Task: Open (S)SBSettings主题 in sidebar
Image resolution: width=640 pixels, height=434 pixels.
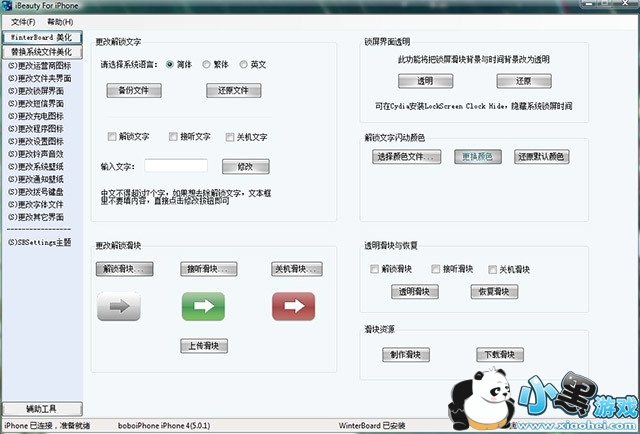Action: 39,243
